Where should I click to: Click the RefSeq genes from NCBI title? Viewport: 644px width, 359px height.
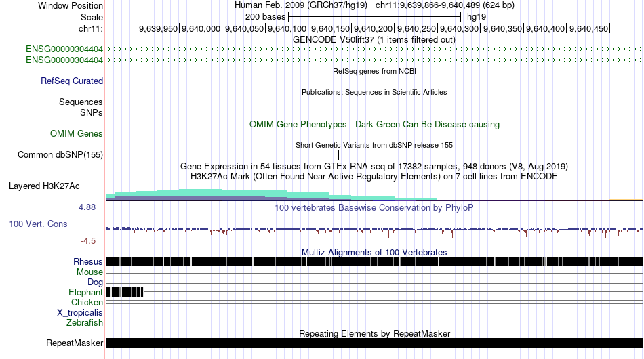coord(374,71)
